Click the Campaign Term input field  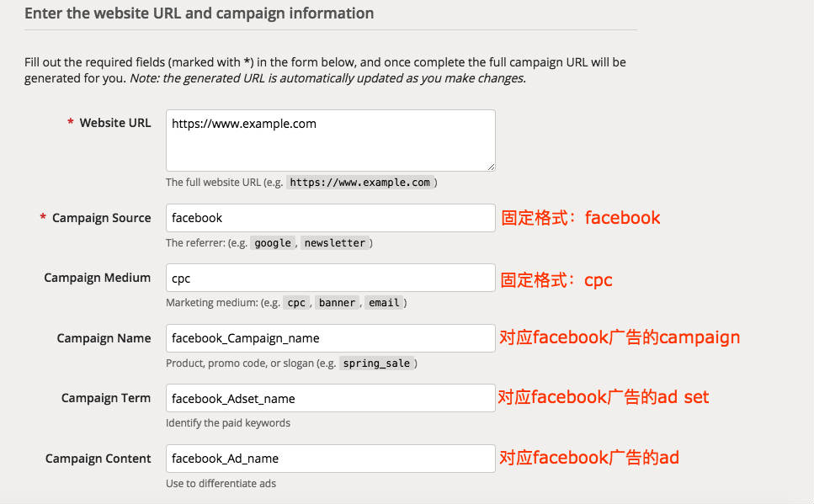(x=330, y=398)
